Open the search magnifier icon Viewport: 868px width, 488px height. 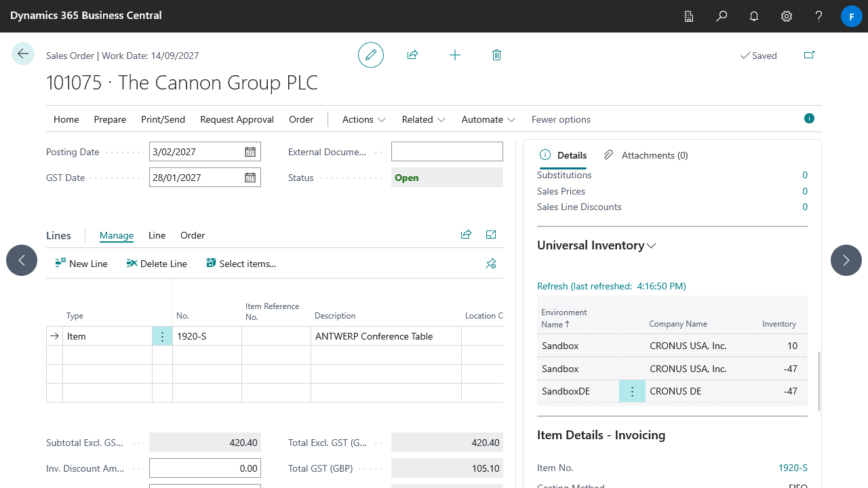722,16
